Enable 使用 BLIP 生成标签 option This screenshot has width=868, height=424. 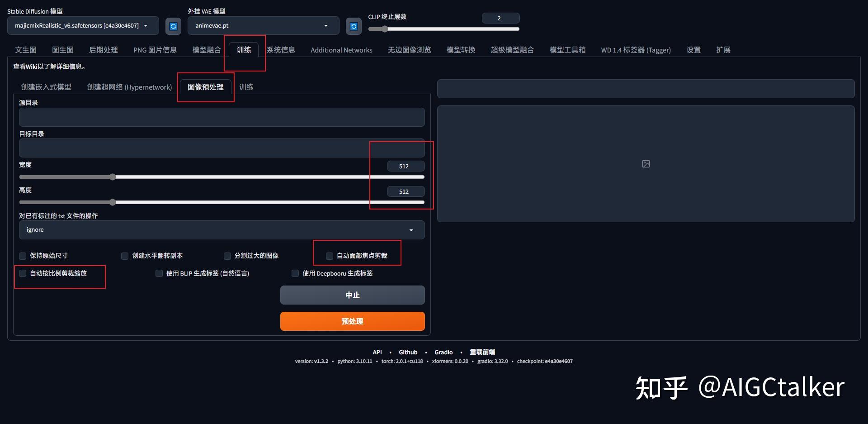(159, 273)
